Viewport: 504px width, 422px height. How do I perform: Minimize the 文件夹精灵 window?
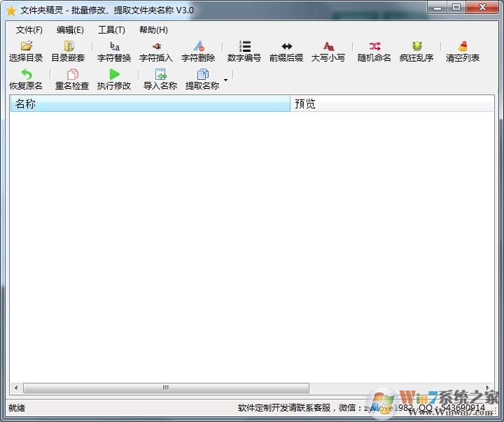(x=437, y=8)
